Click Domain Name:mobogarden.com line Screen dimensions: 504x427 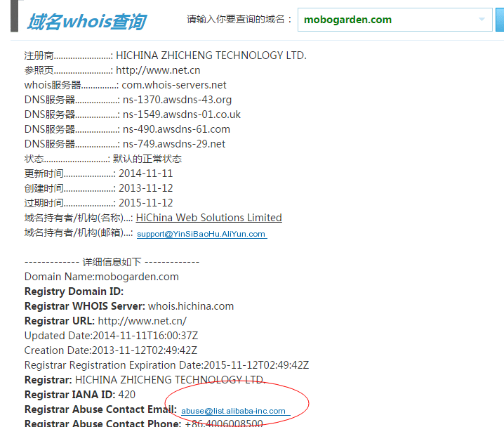[102, 277]
